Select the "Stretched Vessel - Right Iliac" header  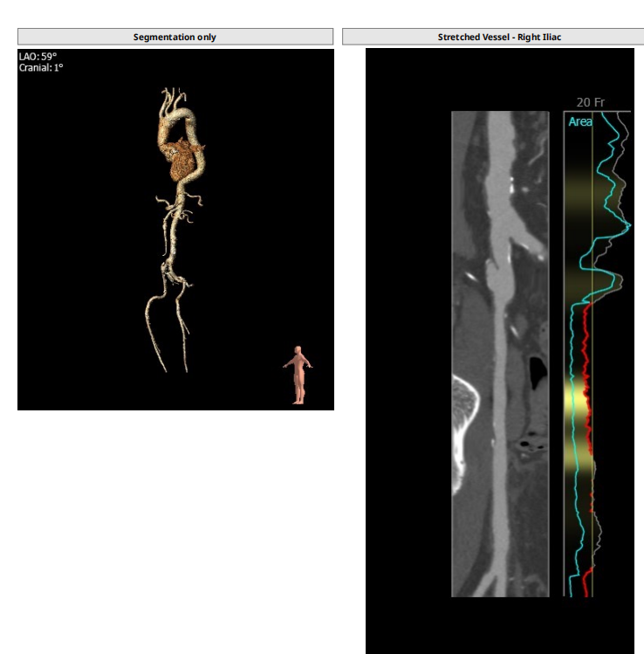click(x=492, y=37)
